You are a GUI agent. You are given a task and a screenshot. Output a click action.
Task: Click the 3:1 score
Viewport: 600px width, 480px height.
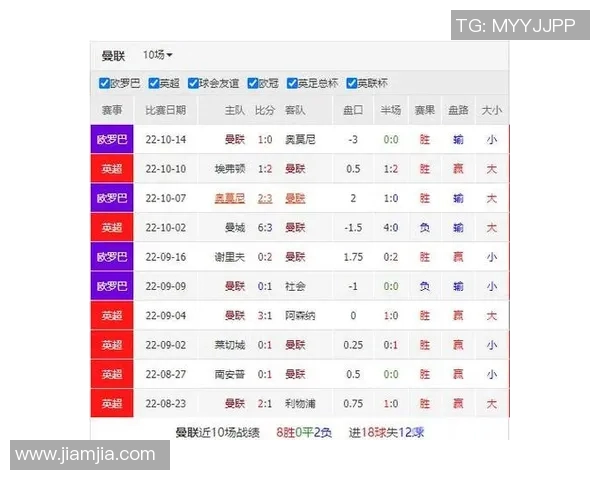pos(265,316)
